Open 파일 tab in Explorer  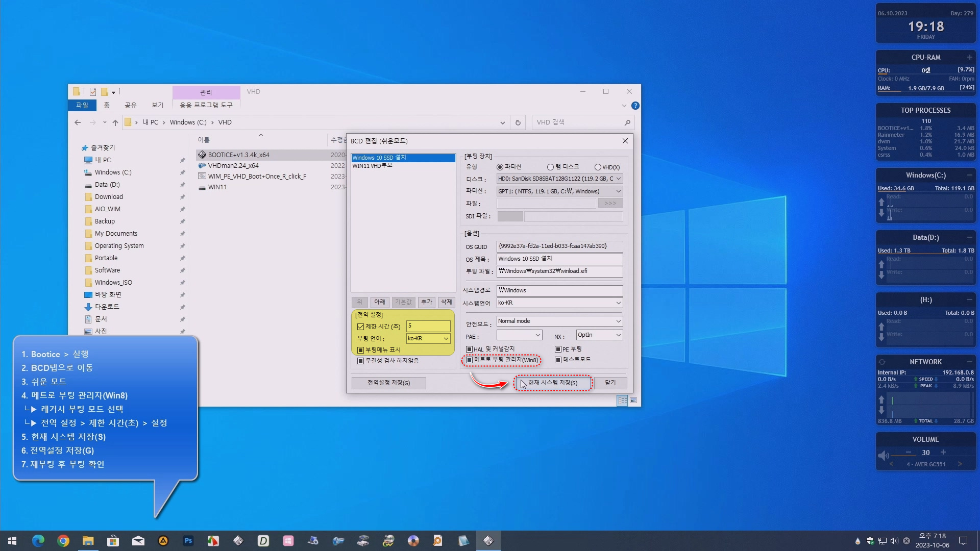[82, 105]
